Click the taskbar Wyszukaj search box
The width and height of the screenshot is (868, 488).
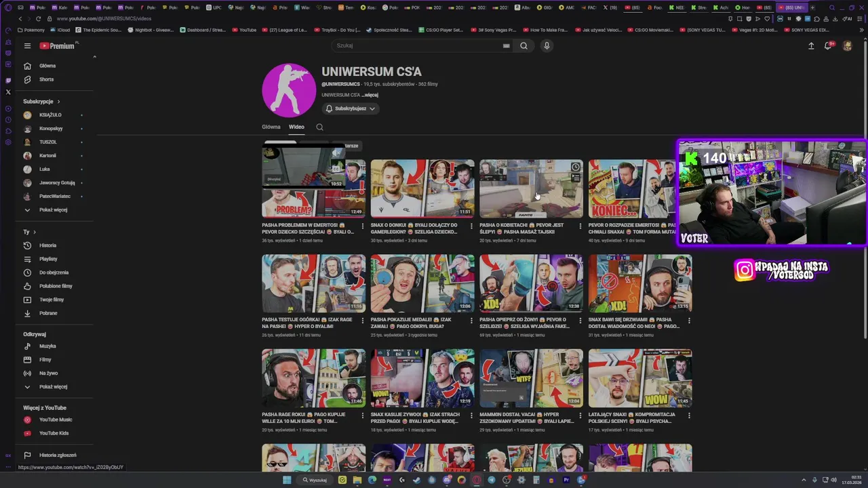pos(315,480)
